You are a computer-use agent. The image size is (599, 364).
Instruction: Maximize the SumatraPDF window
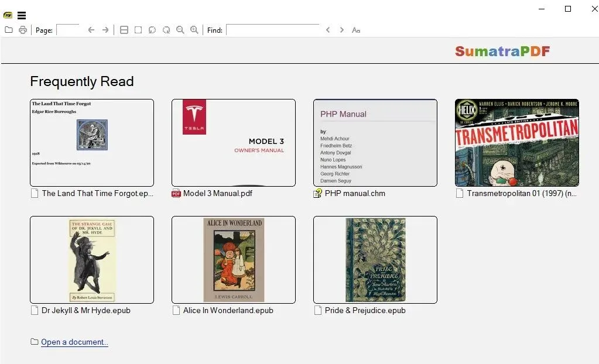(x=568, y=9)
